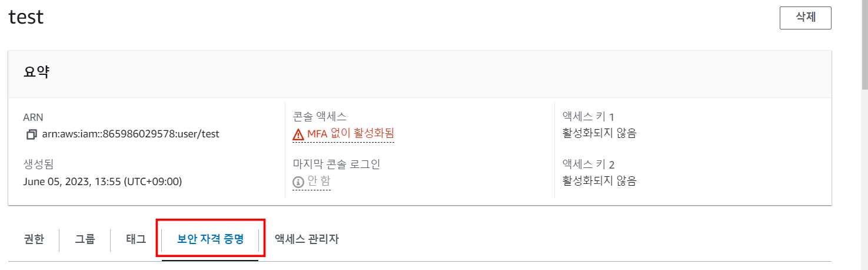Open the MFA 없이 활성화됨 link
Image resolution: width=868 pixels, height=270 pixels.
[x=350, y=134]
